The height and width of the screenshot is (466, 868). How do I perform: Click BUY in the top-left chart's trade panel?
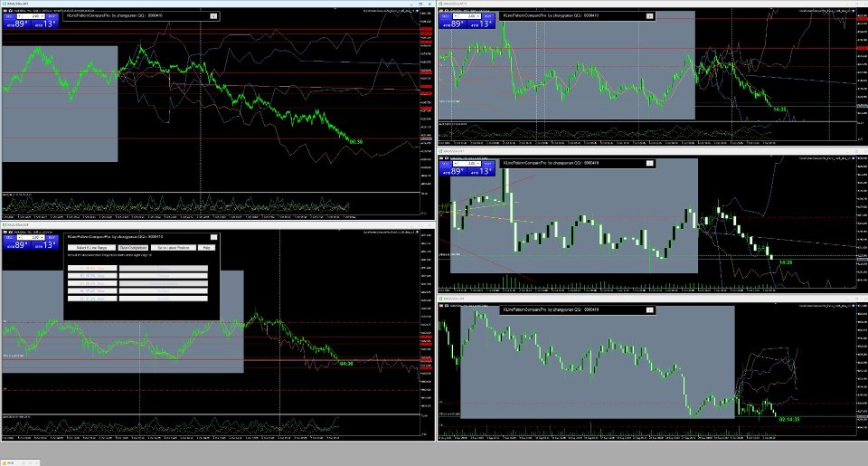[x=52, y=16]
